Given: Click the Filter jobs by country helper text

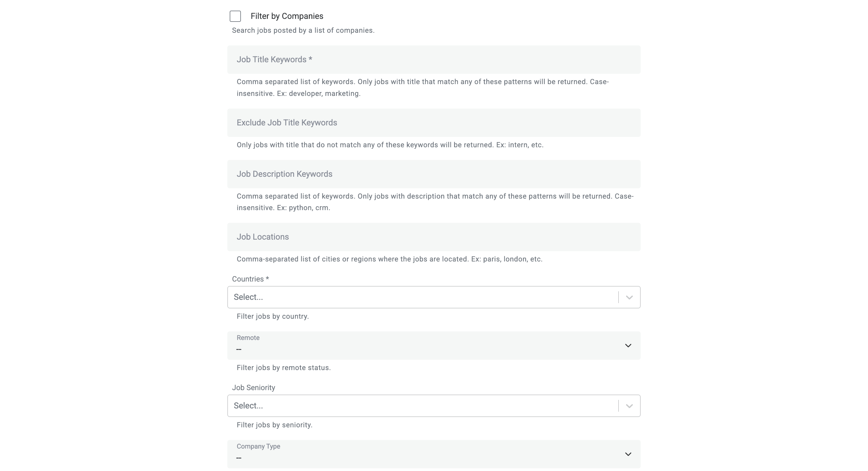Looking at the screenshot, I should pyautogui.click(x=273, y=316).
